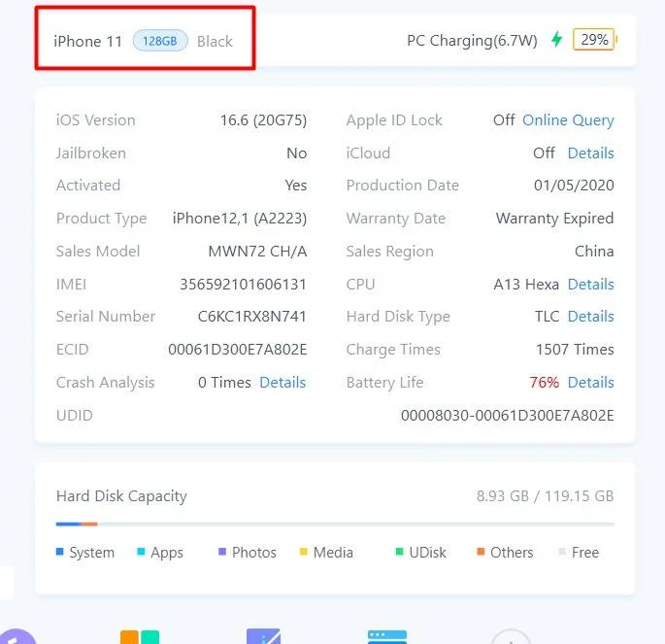This screenshot has height=644, width=665.
Task: Click the Activated Yes value
Action: (x=295, y=185)
